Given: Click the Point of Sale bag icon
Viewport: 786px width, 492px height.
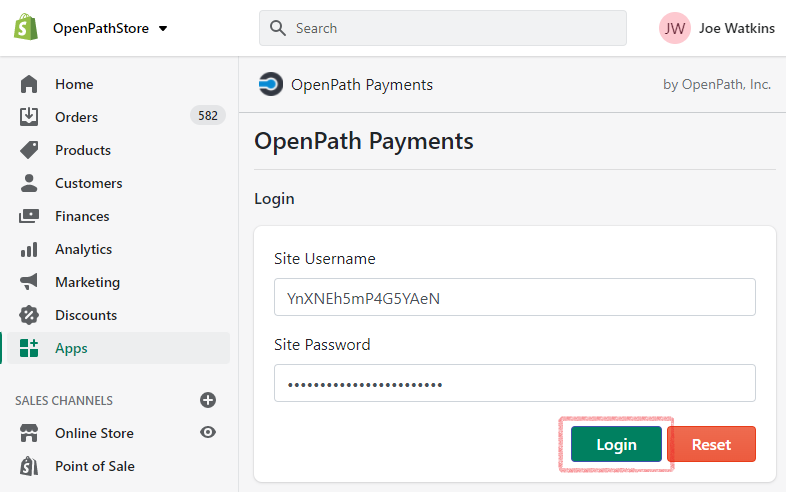Looking at the screenshot, I should point(29,466).
